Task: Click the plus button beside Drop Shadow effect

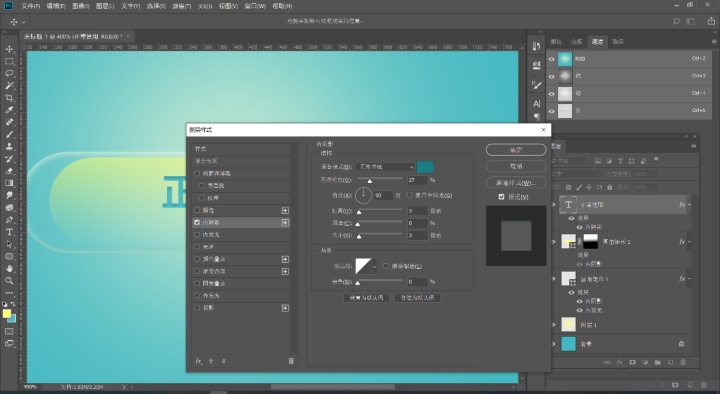Action: (285, 308)
